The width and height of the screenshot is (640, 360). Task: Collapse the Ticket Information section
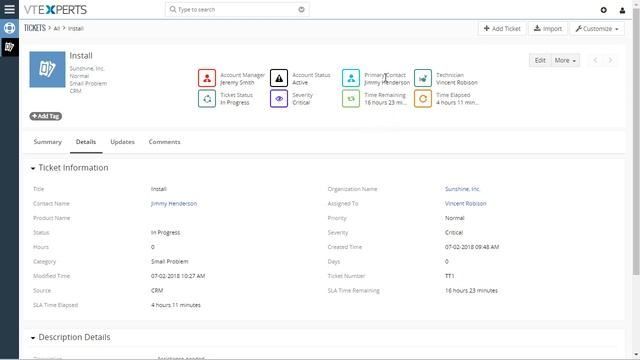click(33, 168)
